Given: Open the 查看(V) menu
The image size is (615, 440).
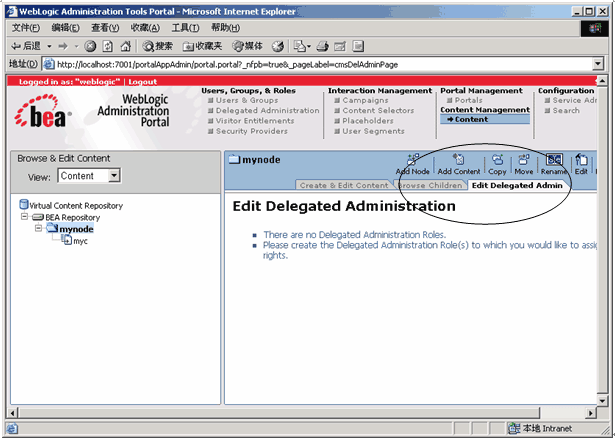Looking at the screenshot, I should [105, 28].
